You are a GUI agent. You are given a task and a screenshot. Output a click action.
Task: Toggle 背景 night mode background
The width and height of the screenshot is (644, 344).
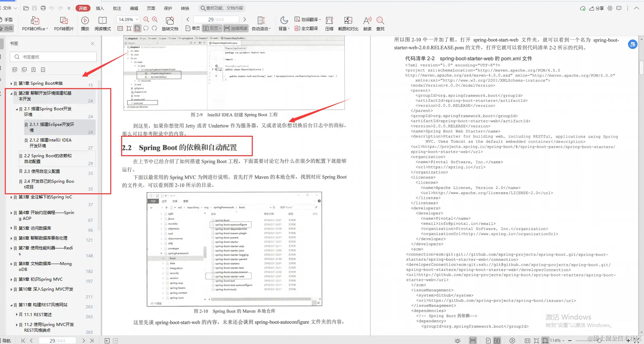[x=283, y=23]
